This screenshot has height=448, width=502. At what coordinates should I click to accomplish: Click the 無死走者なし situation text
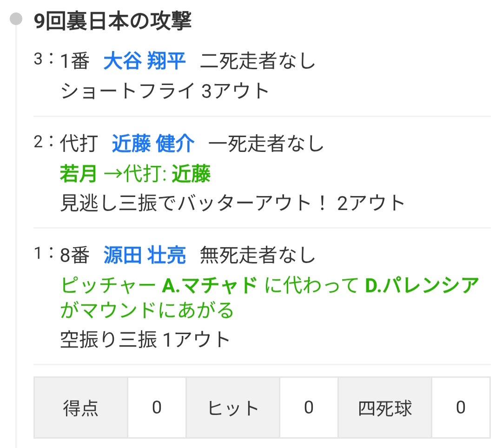click(x=258, y=256)
